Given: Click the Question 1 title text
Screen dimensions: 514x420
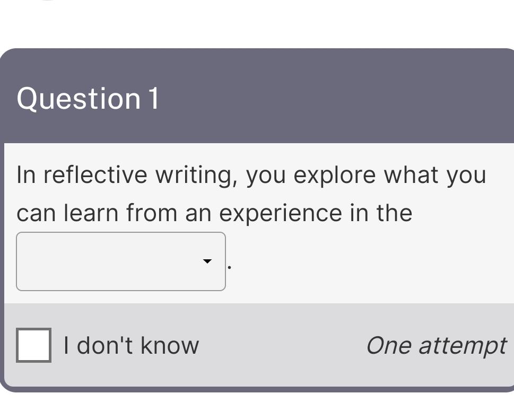Looking at the screenshot, I should pyautogui.click(x=88, y=98).
